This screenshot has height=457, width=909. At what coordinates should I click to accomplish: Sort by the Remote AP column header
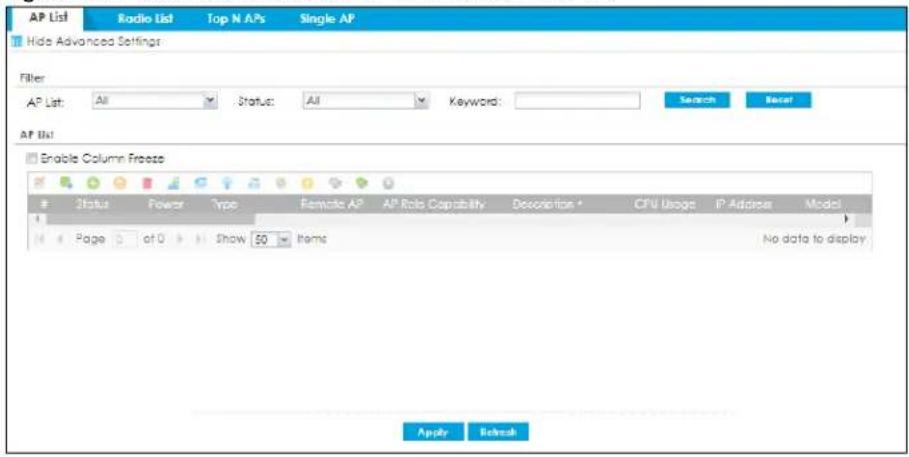point(332,204)
